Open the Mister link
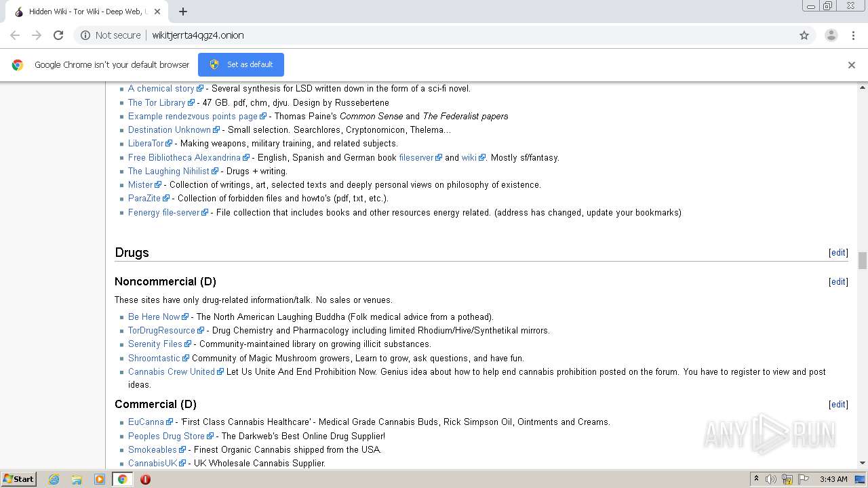 click(x=140, y=184)
